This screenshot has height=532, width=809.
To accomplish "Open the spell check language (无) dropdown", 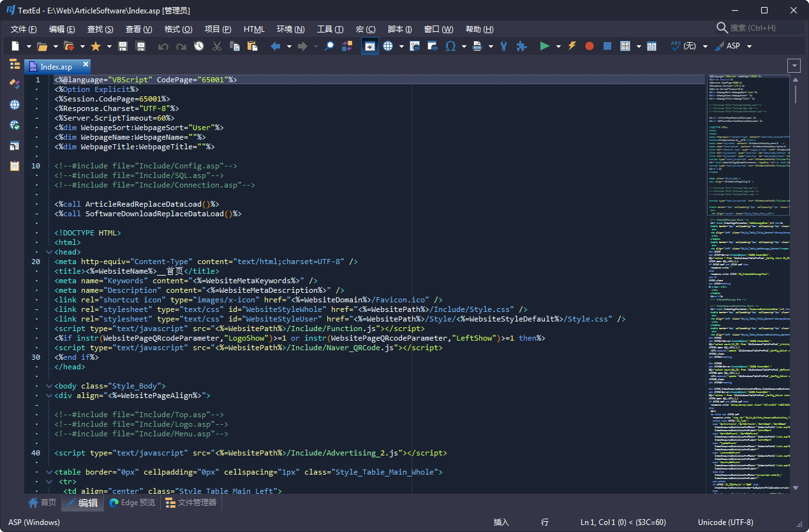I will tap(705, 46).
